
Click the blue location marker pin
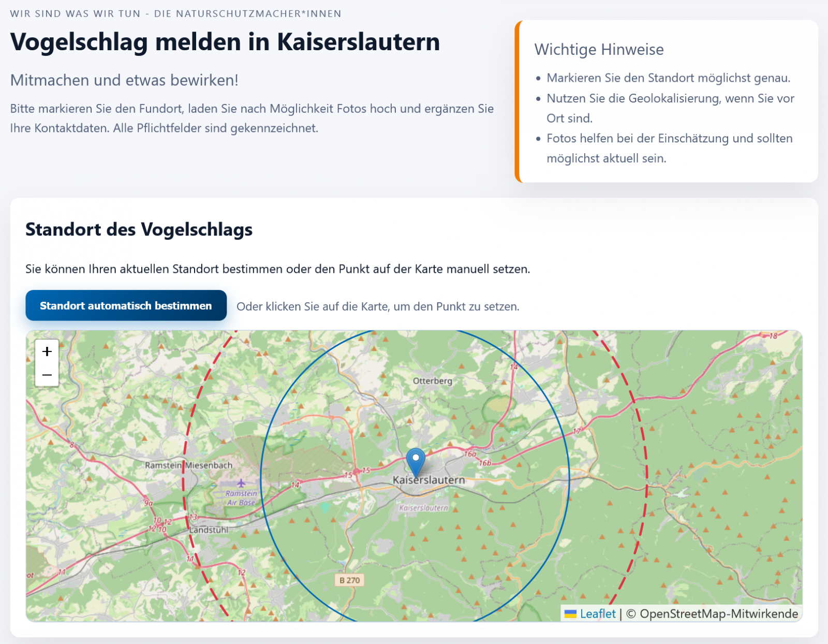click(x=416, y=462)
